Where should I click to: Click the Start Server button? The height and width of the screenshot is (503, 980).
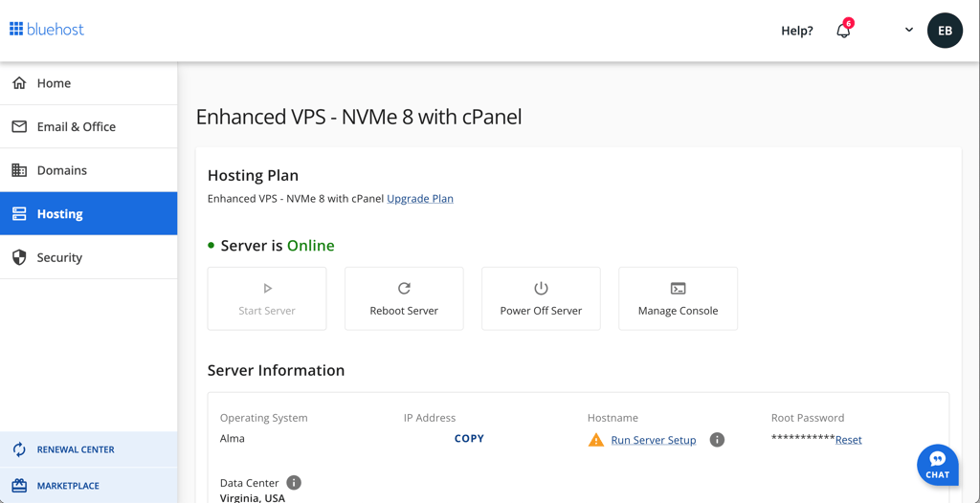click(267, 298)
